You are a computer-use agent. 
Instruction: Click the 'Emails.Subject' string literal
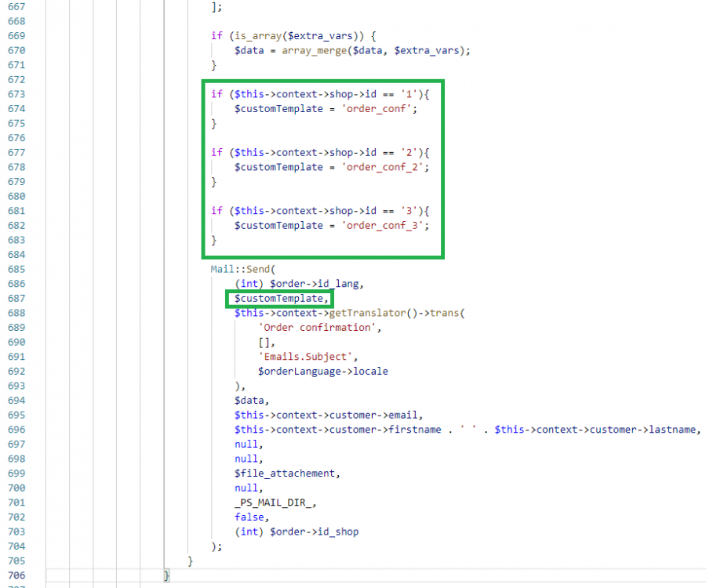point(306,357)
